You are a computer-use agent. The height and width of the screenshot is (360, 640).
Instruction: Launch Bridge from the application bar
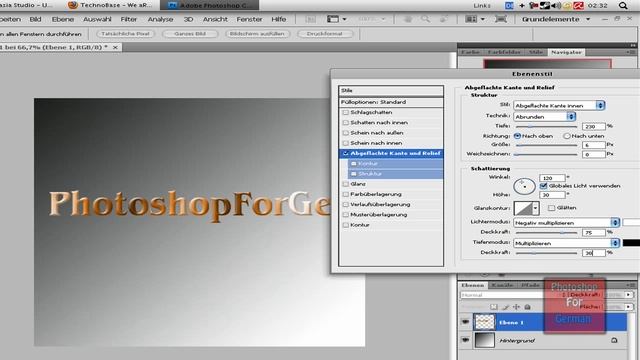point(311,19)
